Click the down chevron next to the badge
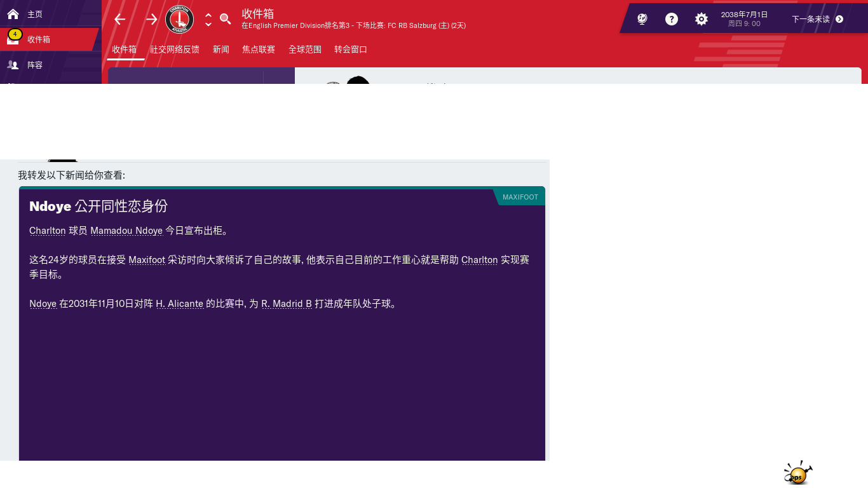The image size is (868, 488). click(x=208, y=24)
